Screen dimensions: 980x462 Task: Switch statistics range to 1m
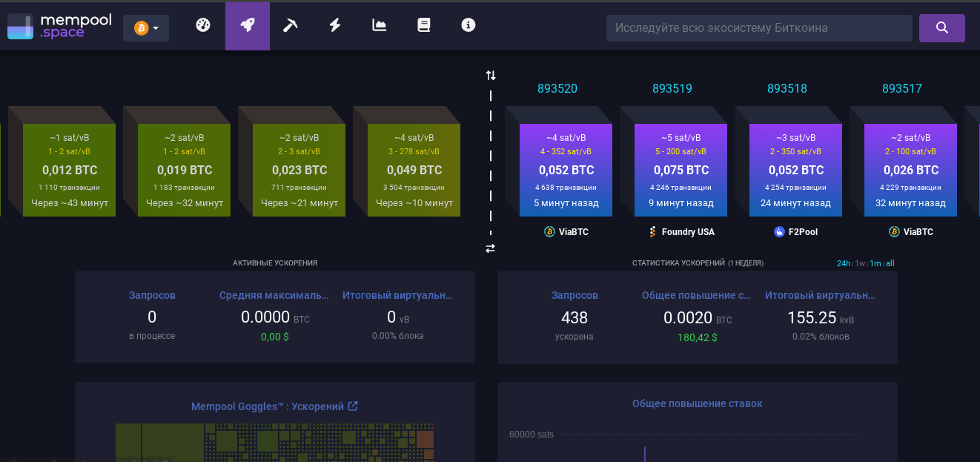875,263
